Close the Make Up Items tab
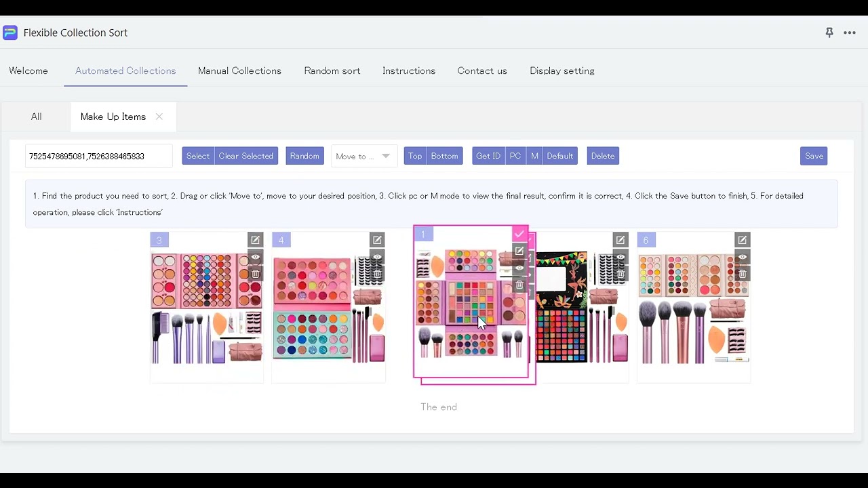Screen dimensions: 868x488 pos(159,117)
